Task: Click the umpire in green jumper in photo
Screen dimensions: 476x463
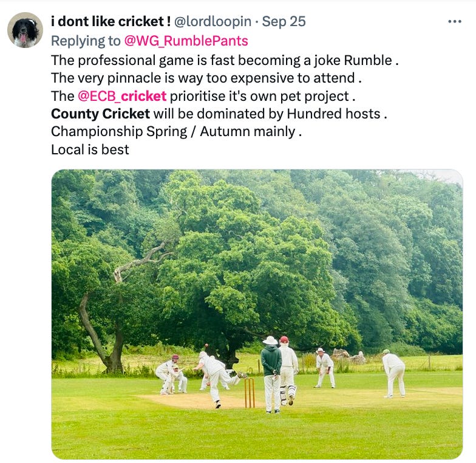Action: 271,374
